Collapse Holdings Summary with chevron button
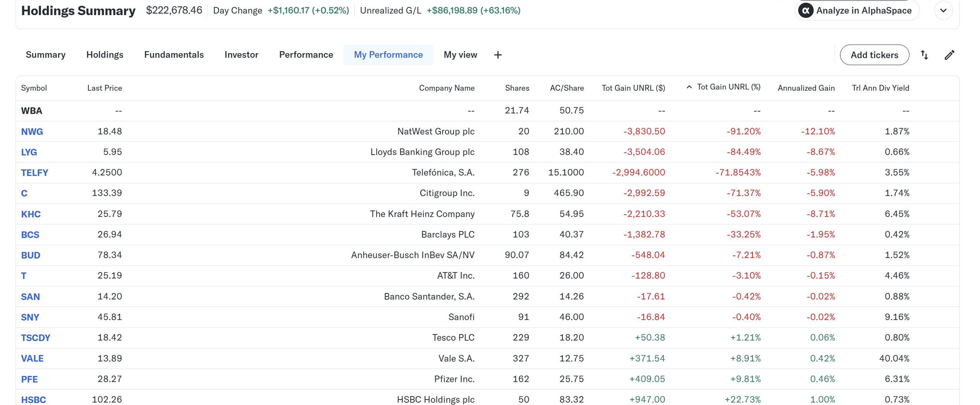Image resolution: width=980 pixels, height=405 pixels. tap(944, 10)
